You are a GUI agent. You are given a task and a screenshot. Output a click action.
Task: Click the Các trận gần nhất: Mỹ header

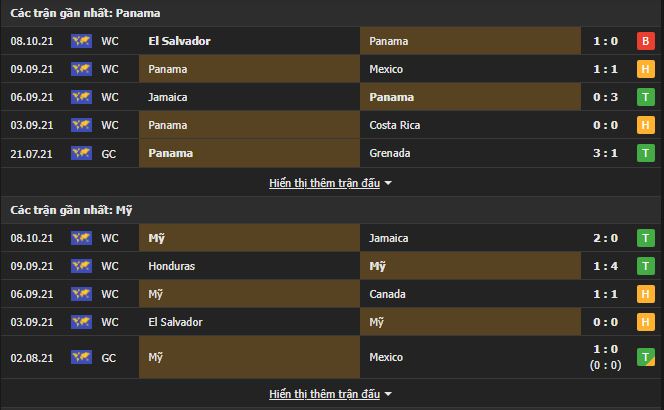pyautogui.click(x=71, y=210)
